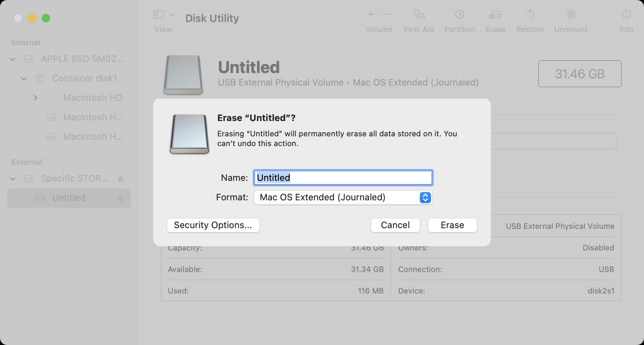The height and width of the screenshot is (345, 644).
Task: Expand the Macintosh HD volume chevron
Action: tap(35, 98)
